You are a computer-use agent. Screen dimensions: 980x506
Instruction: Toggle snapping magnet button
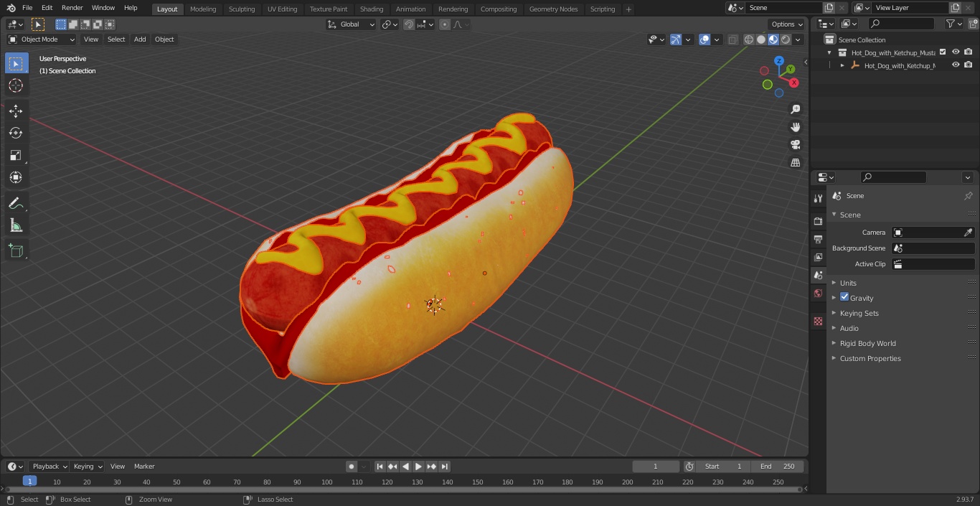[x=409, y=24]
